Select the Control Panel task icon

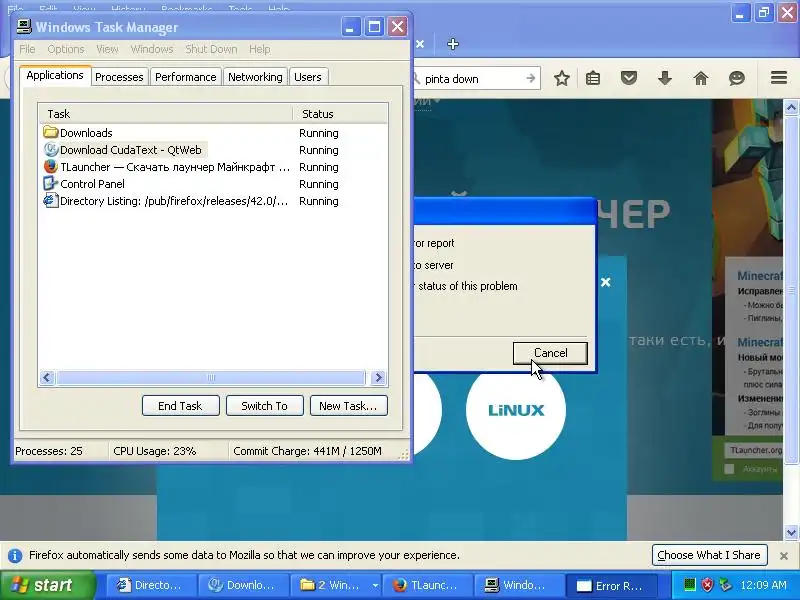tap(50, 183)
